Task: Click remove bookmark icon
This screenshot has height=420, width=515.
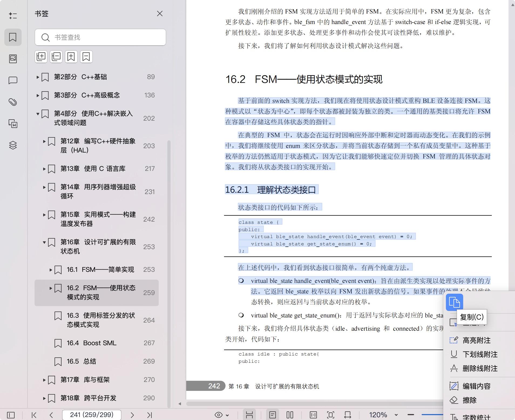Action: [86, 57]
